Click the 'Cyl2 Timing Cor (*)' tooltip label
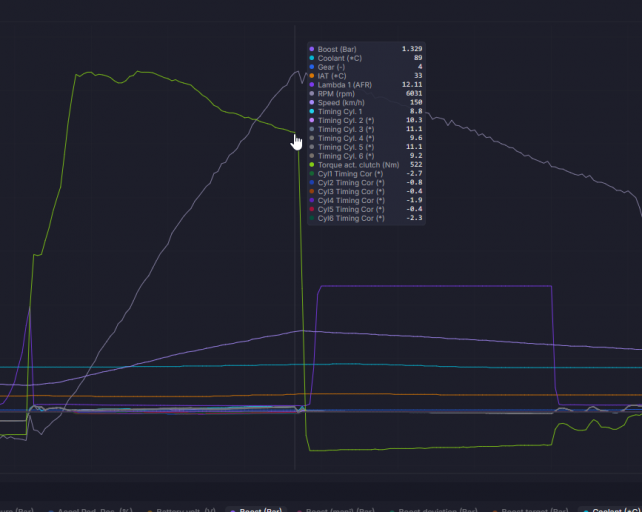 click(351, 183)
